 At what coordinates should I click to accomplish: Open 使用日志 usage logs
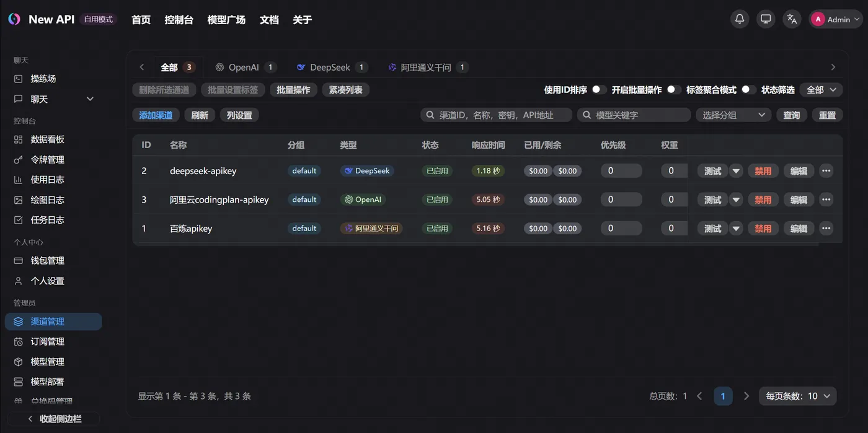(53, 180)
